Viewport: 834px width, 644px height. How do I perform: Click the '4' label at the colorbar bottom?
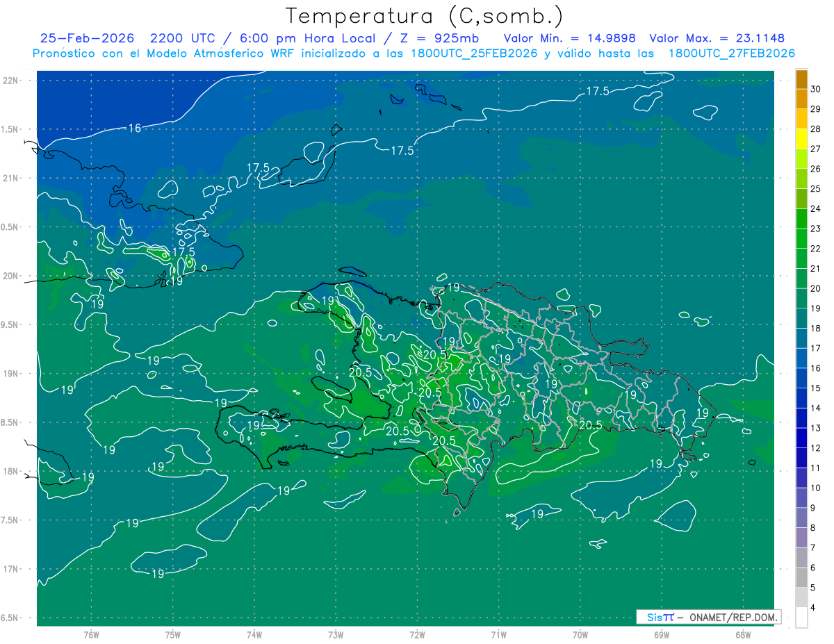813,608
